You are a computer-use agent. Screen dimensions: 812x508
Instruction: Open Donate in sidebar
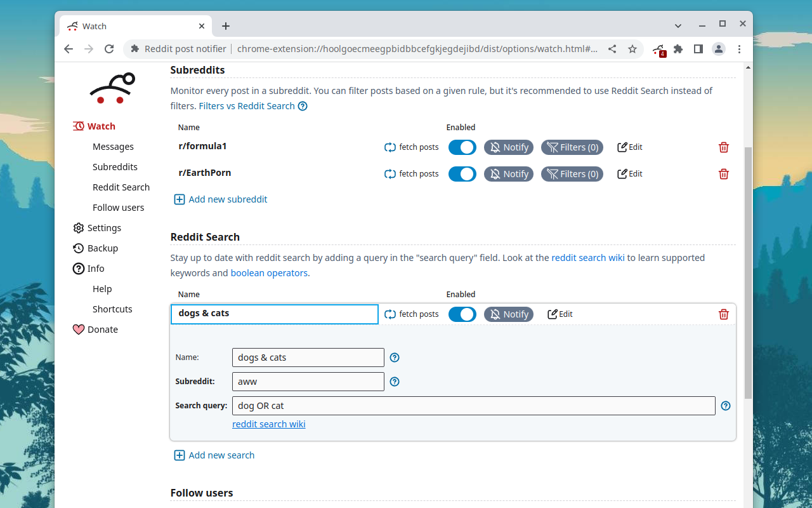point(95,330)
